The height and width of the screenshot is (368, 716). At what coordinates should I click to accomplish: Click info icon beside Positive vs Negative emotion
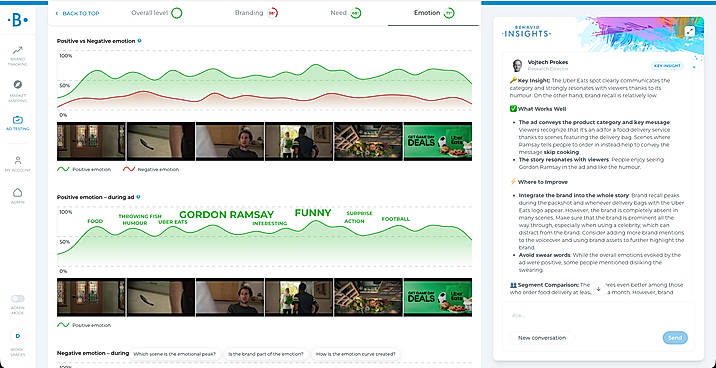pyautogui.click(x=139, y=41)
